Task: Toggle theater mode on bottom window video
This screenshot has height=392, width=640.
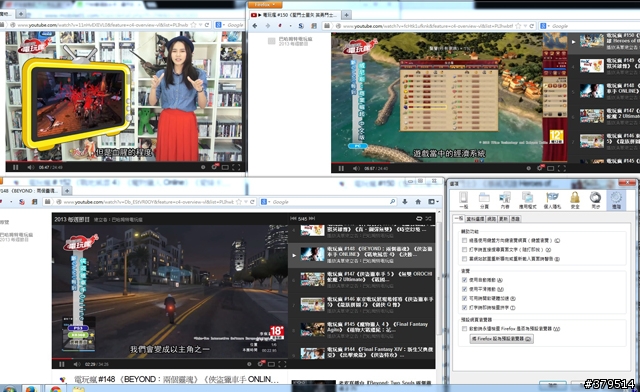Action: click(x=271, y=364)
